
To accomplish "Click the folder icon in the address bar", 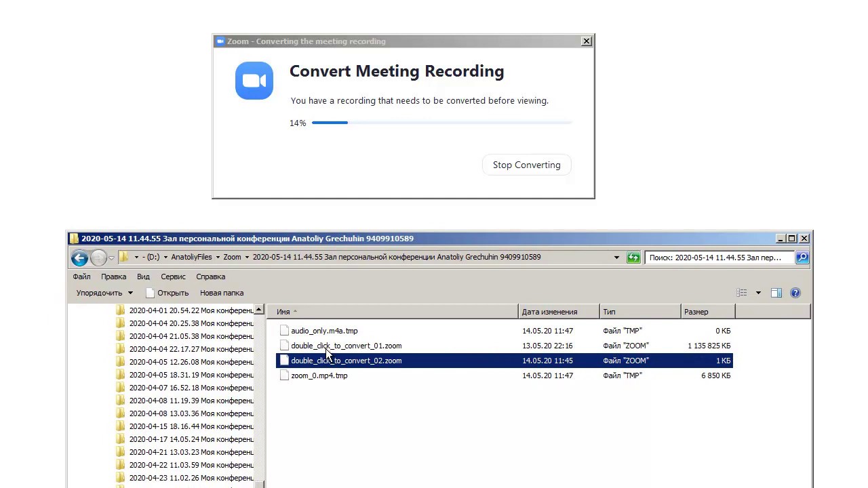I will [123, 258].
